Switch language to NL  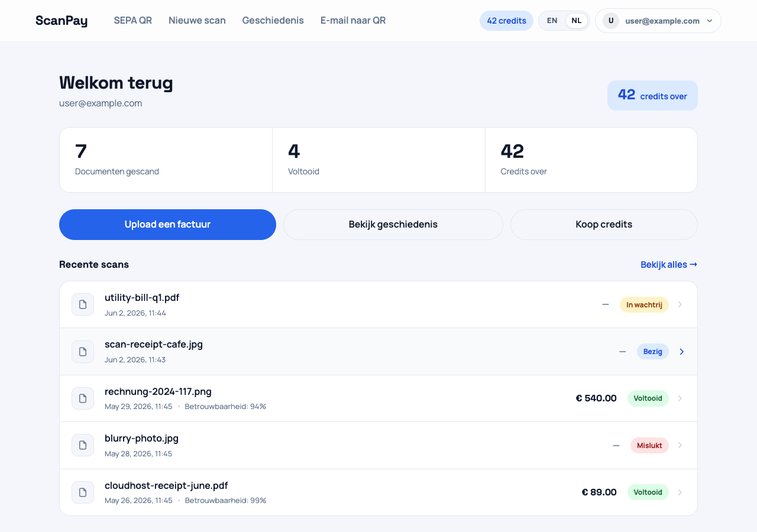(x=577, y=21)
